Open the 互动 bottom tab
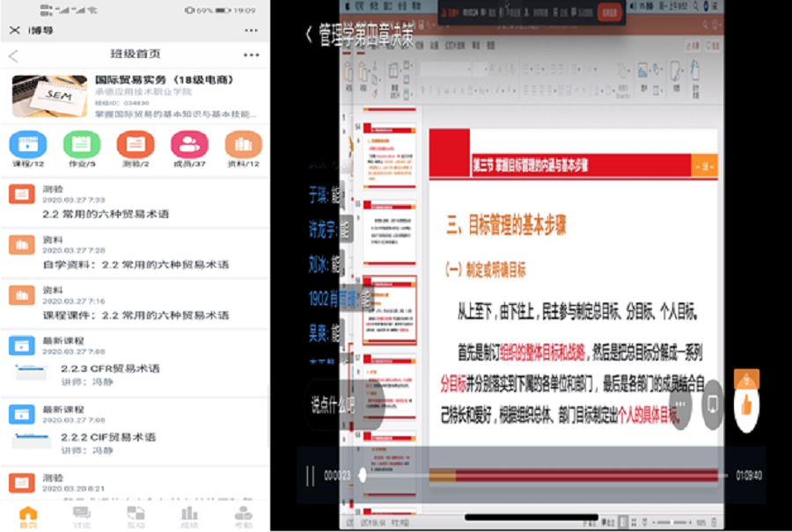The height and width of the screenshot is (532, 792). click(x=136, y=517)
